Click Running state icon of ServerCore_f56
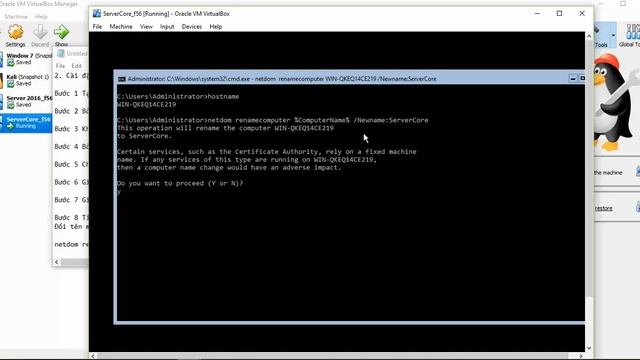The width and height of the screenshot is (640, 360). tap(11, 127)
